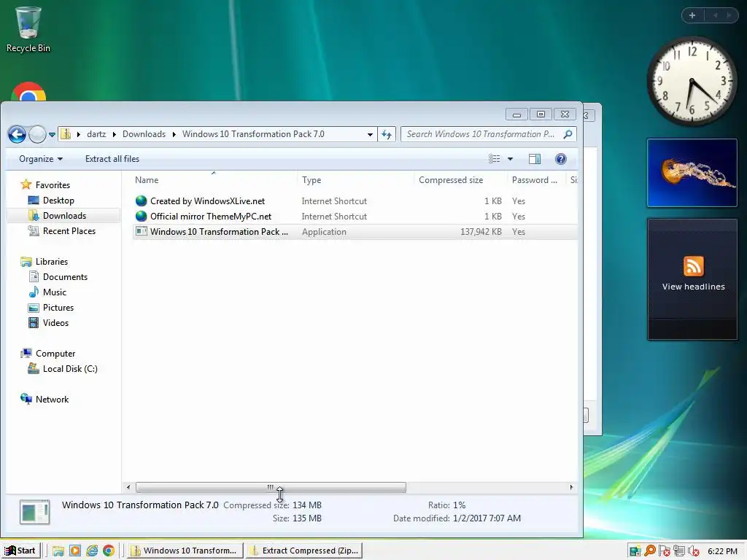Toggle the preview pane icon
Screen dimensions: 747x560
(x=535, y=158)
